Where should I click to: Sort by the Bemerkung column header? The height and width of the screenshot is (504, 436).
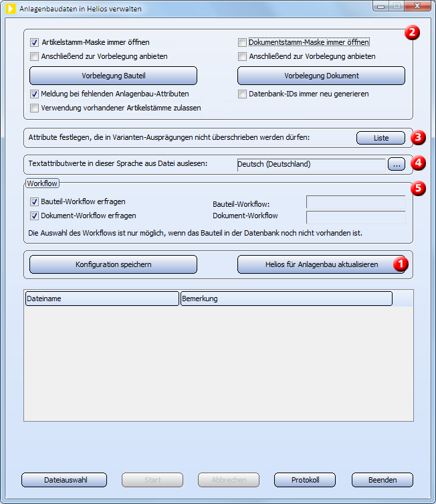click(x=286, y=299)
